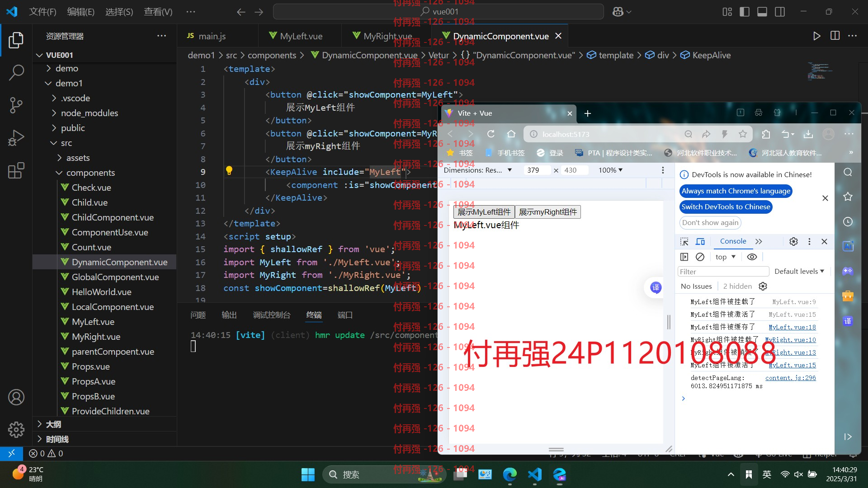Click Always match Chrome's language
Viewport: 868px width, 488px height.
[x=736, y=191]
